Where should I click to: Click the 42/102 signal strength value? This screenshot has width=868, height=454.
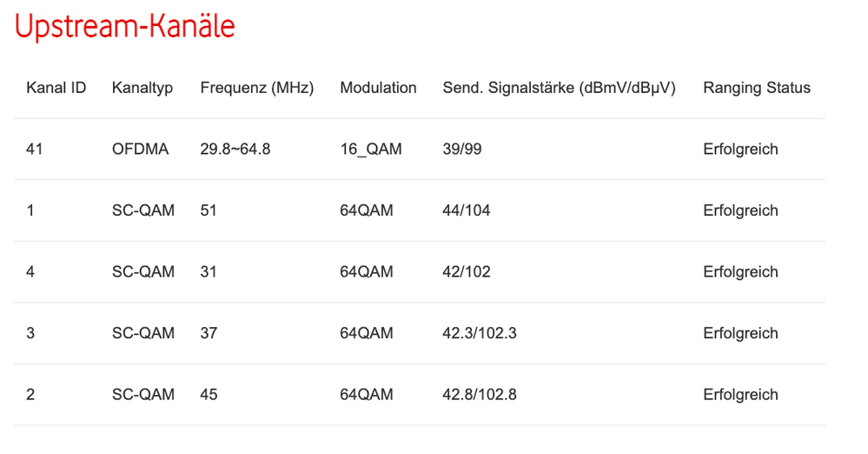[x=466, y=272]
